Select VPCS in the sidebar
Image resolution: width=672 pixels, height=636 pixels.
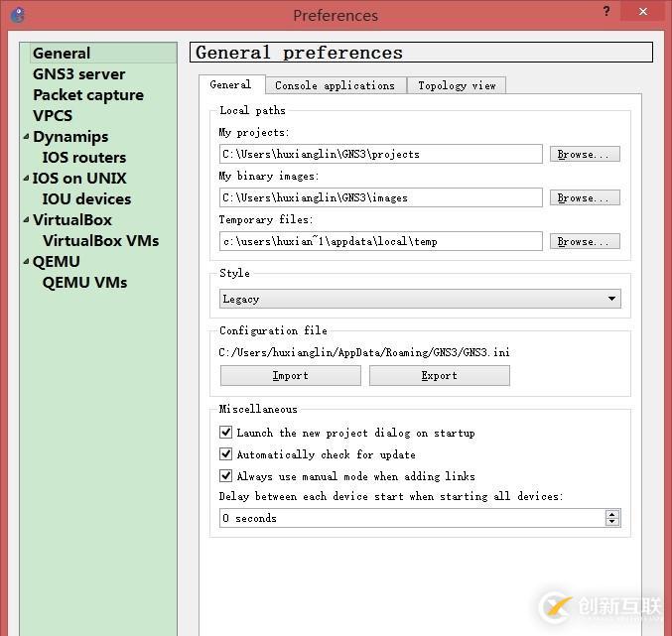[53, 116]
